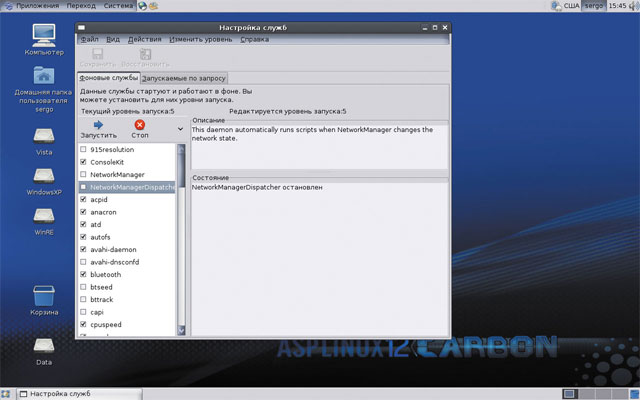Uncheck the acpid service

coord(83,199)
